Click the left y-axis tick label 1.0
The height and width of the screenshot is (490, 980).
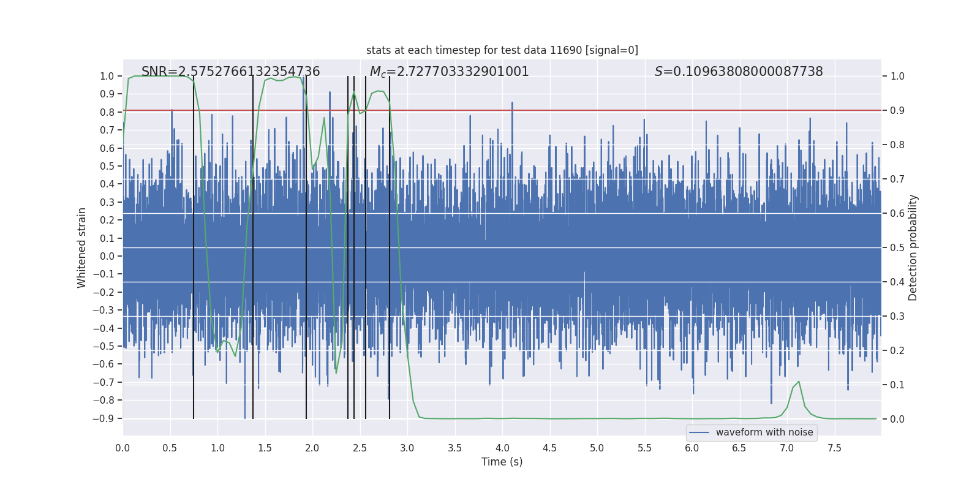tap(107, 76)
